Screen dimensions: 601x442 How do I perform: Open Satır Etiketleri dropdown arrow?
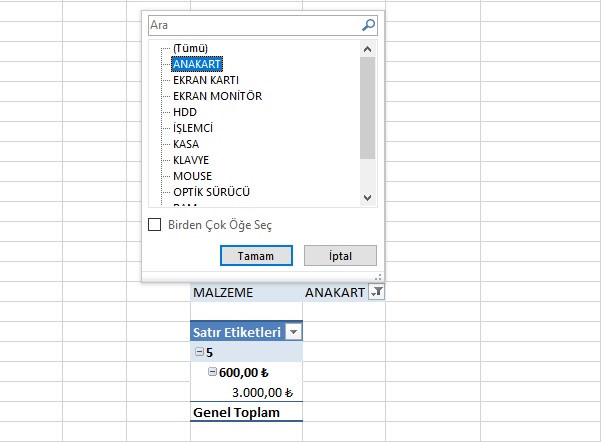[x=293, y=332]
